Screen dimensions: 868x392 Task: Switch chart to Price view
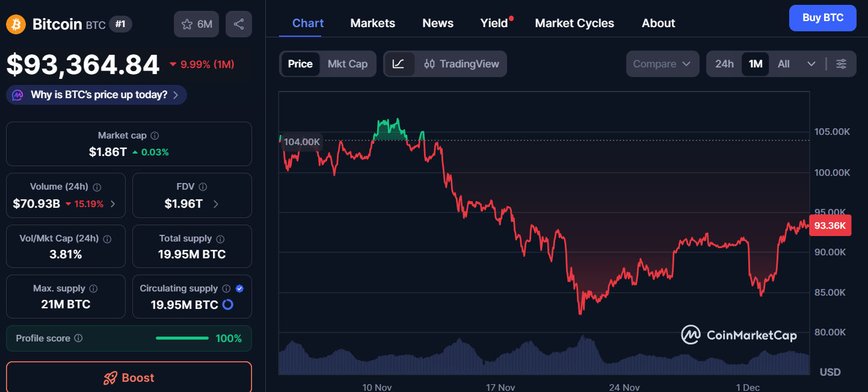pos(300,64)
